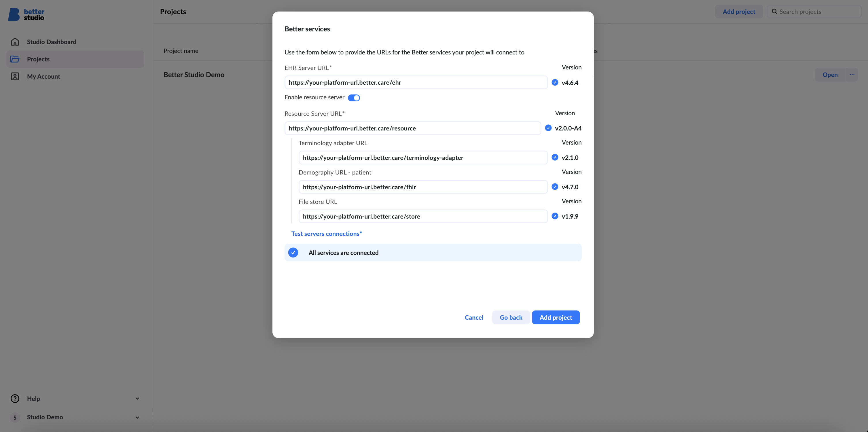
Task: Open Studio Dashboard home icon
Action: click(15, 42)
